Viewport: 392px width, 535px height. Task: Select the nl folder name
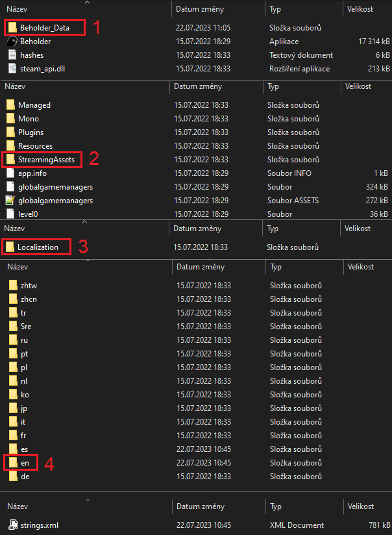pyautogui.click(x=24, y=380)
